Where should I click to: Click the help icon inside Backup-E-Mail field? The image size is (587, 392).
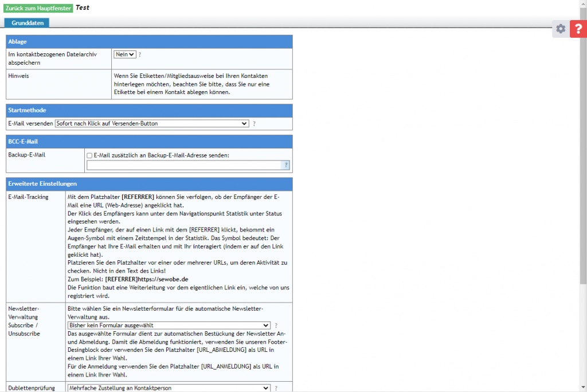point(286,166)
